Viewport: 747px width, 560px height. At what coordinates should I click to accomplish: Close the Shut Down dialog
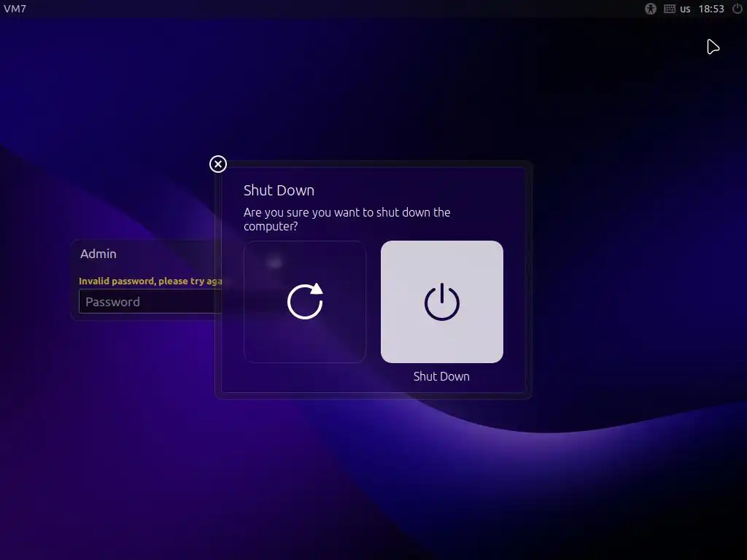(x=217, y=164)
